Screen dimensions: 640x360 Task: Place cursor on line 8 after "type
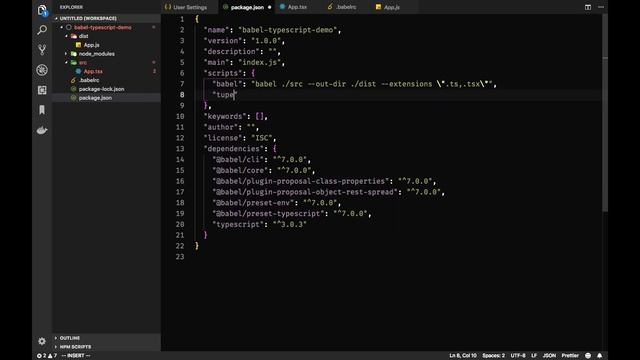pyautogui.click(x=234, y=95)
